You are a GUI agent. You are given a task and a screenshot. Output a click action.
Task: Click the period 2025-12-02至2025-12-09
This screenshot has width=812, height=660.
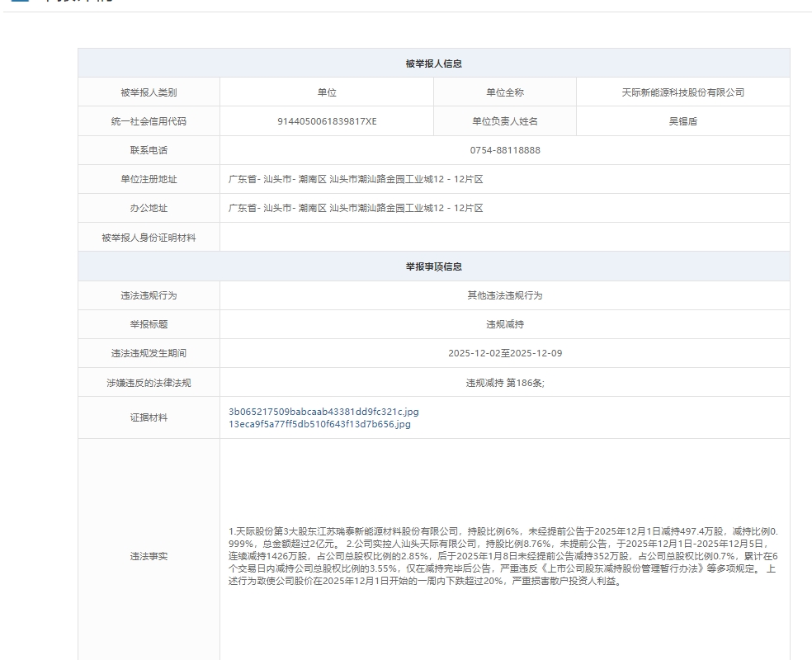coord(505,354)
